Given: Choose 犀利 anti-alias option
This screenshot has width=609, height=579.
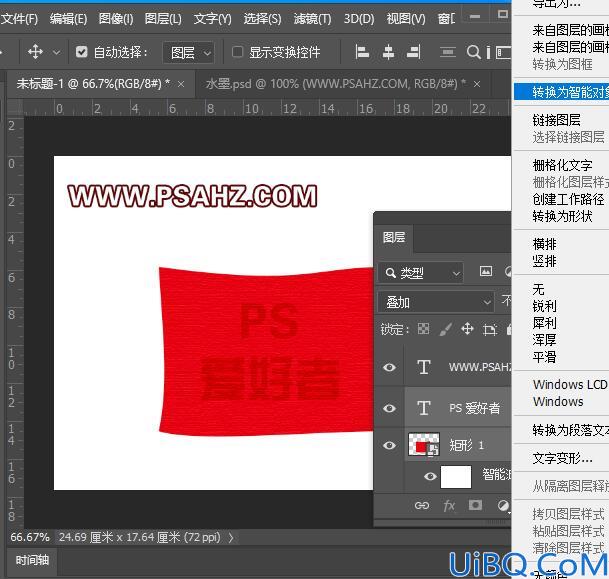Looking at the screenshot, I should point(545,323).
